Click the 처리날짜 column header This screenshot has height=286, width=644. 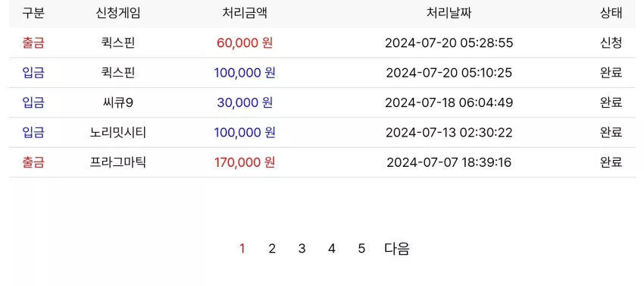(449, 13)
